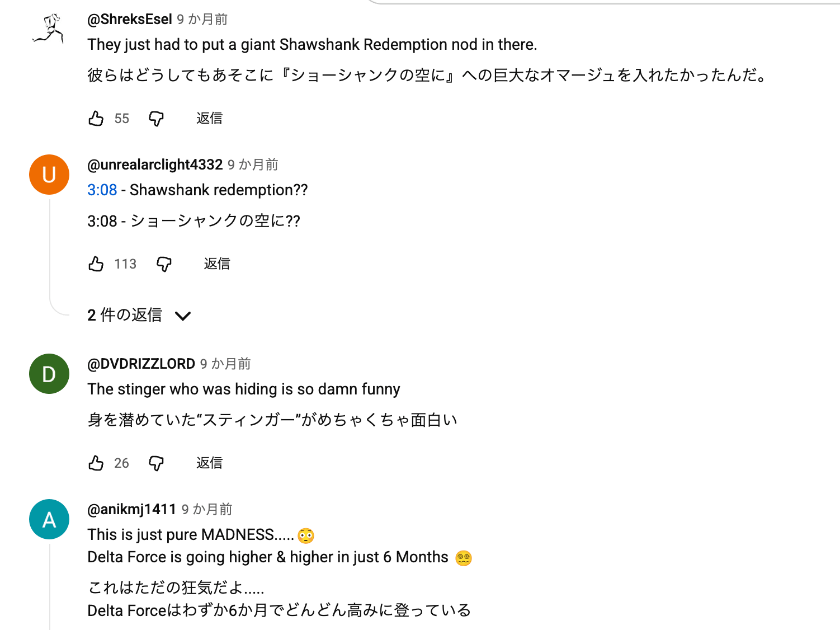Click thumbs down on @unrealarclight4332's comment

(164, 264)
